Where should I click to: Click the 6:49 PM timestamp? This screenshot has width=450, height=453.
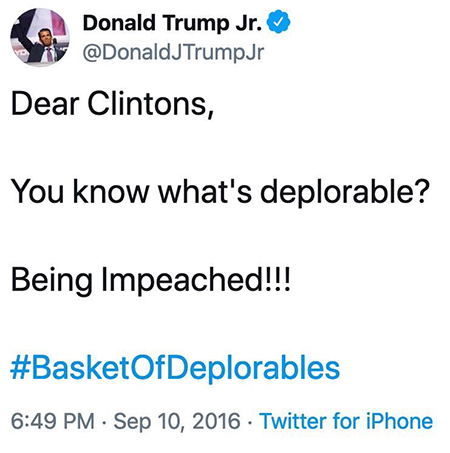click(53, 421)
